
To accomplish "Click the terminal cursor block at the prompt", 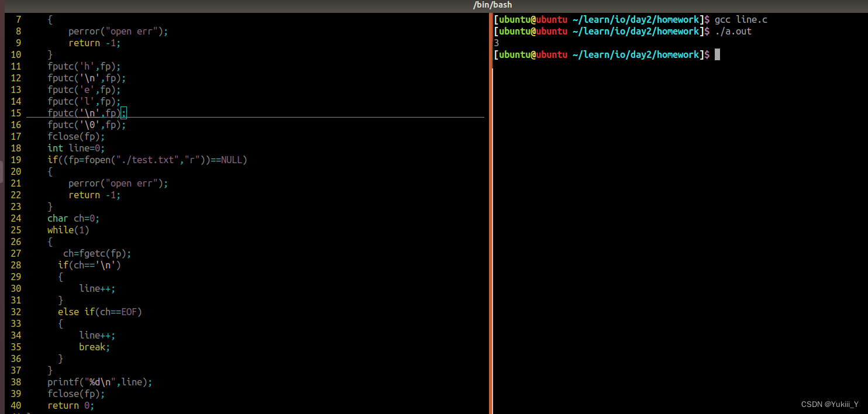I will pos(717,54).
